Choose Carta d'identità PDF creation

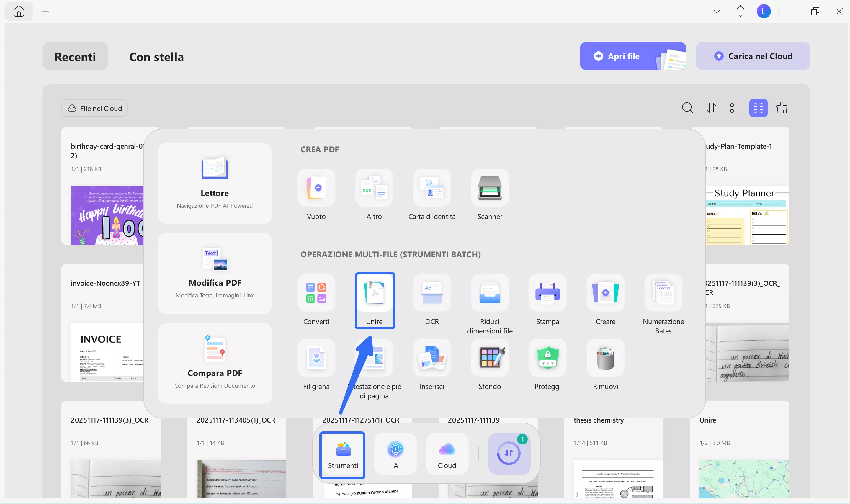[x=431, y=188]
